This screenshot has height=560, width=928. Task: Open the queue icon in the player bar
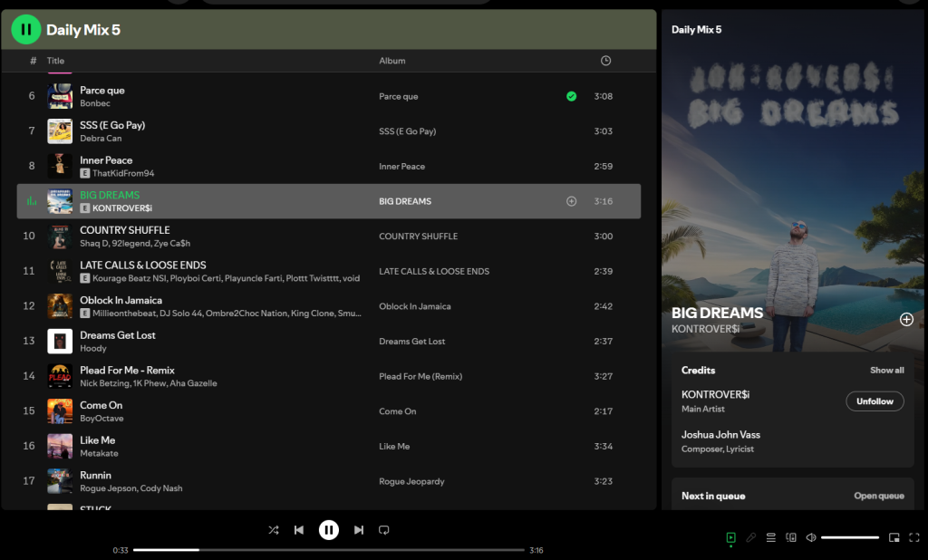[x=770, y=537]
